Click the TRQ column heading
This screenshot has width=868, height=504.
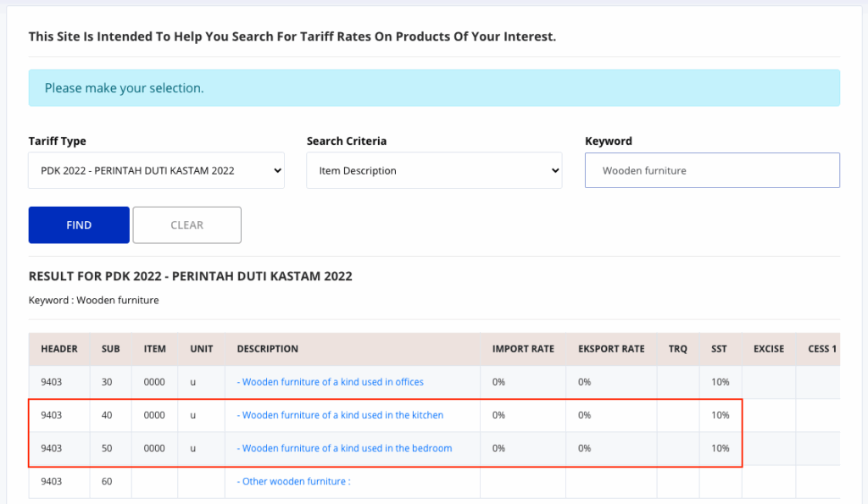677,349
